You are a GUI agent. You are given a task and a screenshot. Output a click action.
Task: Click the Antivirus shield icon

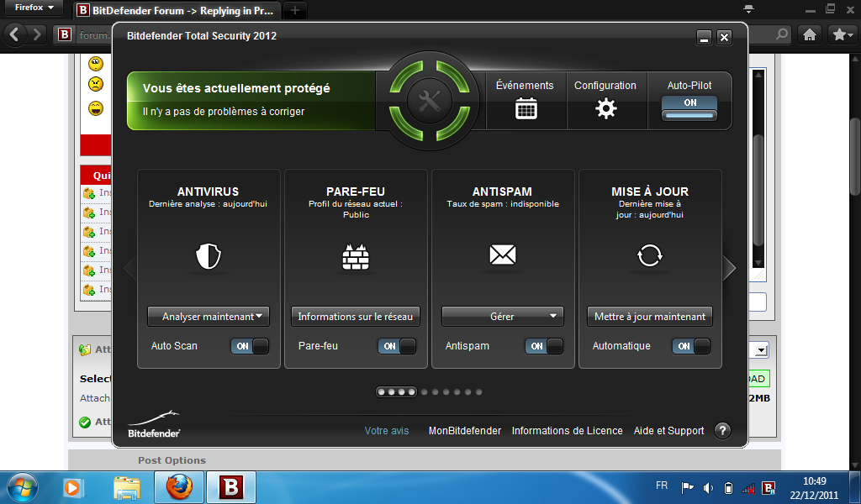coord(209,256)
